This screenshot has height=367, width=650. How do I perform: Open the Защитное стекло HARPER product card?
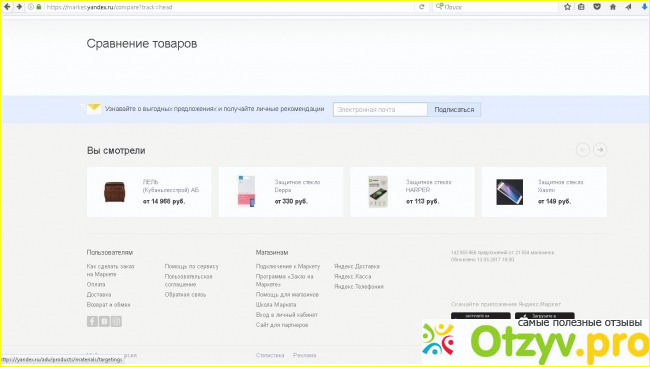(x=412, y=192)
